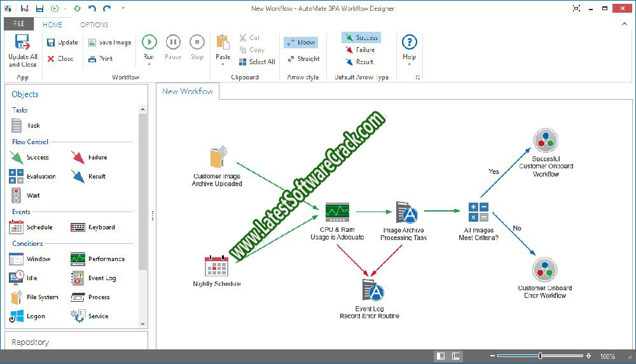This screenshot has height=364, width=636.
Task: Select the Idle condition object
Action: 24,278
